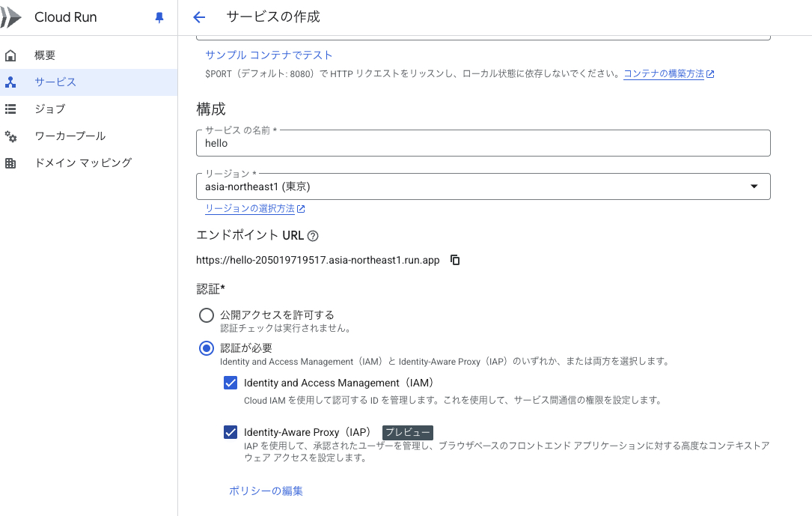Image resolution: width=812 pixels, height=516 pixels.
Task: Click external link icon next to コンテナの構築方法
Action: (x=710, y=74)
